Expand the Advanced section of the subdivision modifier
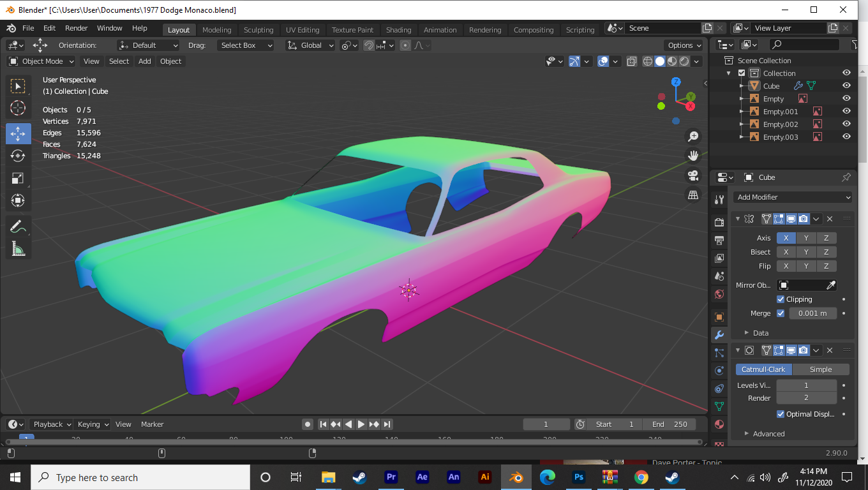The width and height of the screenshot is (868, 490). coord(768,434)
